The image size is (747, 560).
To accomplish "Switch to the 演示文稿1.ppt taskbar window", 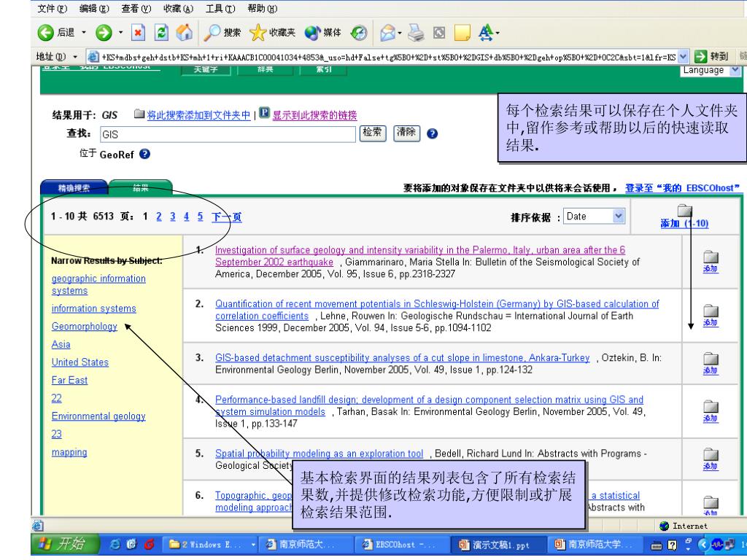I will 498,544.
